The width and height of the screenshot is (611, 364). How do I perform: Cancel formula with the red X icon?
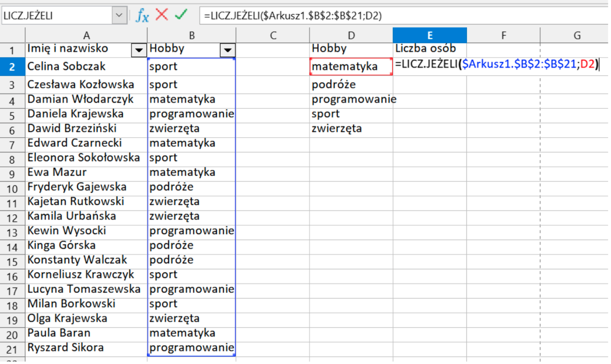(x=162, y=15)
